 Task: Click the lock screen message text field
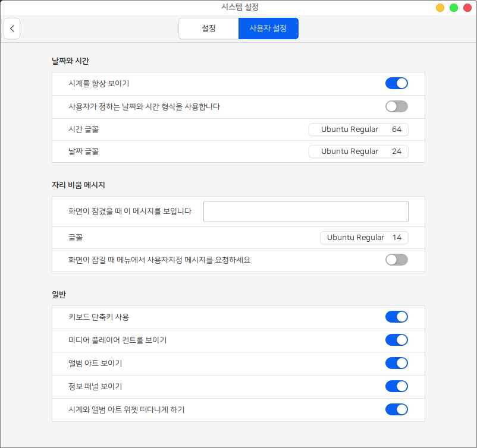click(x=306, y=212)
